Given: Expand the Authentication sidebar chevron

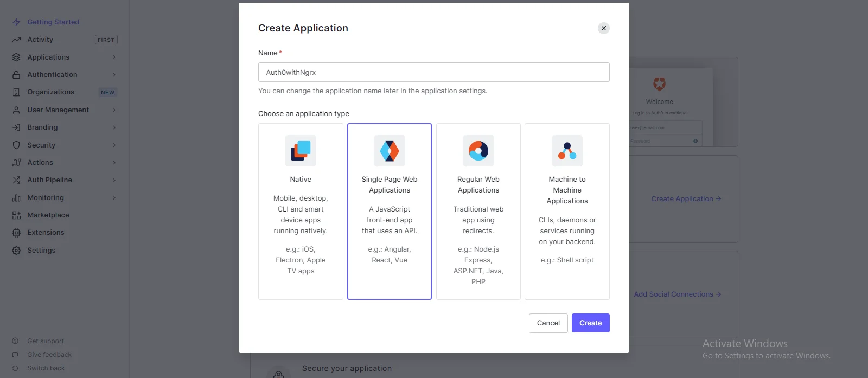Looking at the screenshot, I should (x=114, y=75).
